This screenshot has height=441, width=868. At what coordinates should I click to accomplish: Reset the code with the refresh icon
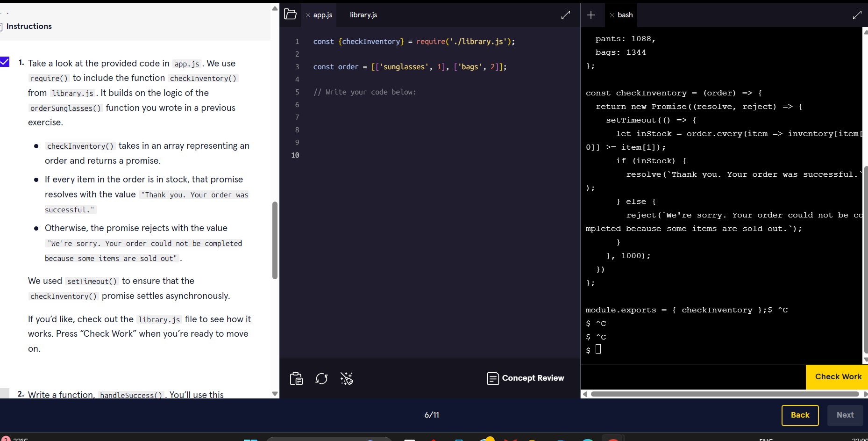pyautogui.click(x=321, y=378)
